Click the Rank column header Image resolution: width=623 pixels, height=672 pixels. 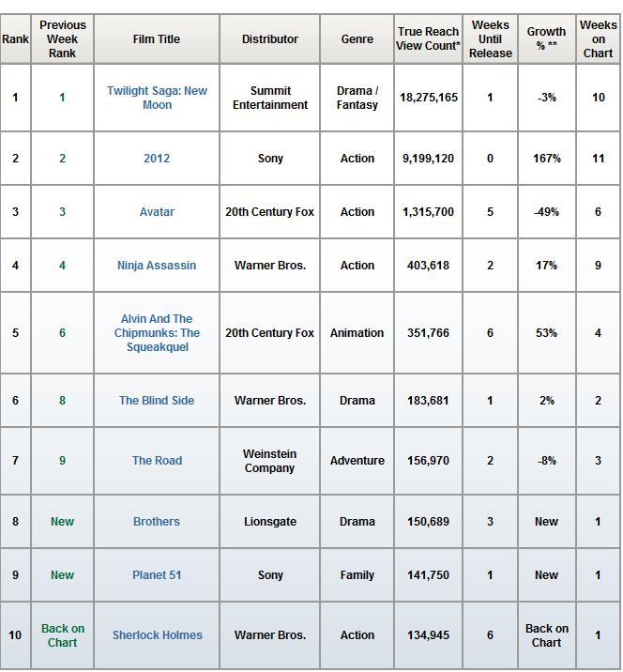(x=15, y=39)
